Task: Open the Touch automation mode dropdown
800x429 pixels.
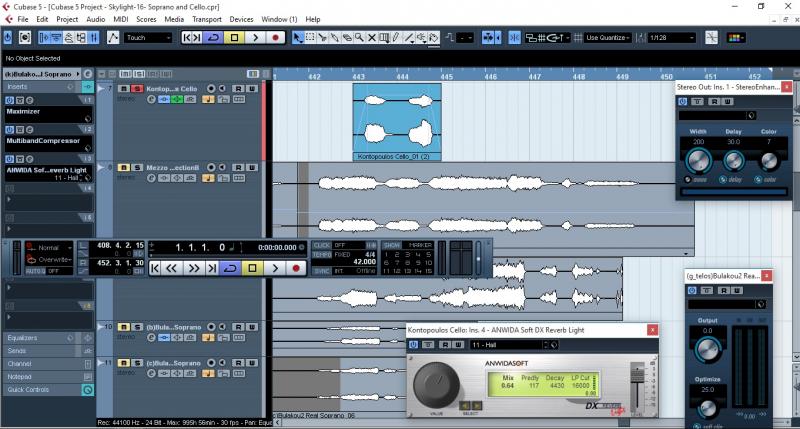Action: tap(148, 38)
